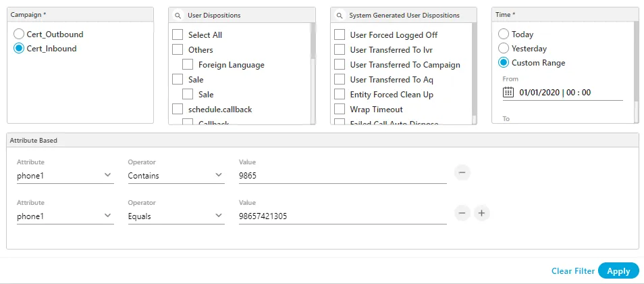Check User Transferred To Campaign

(x=340, y=65)
